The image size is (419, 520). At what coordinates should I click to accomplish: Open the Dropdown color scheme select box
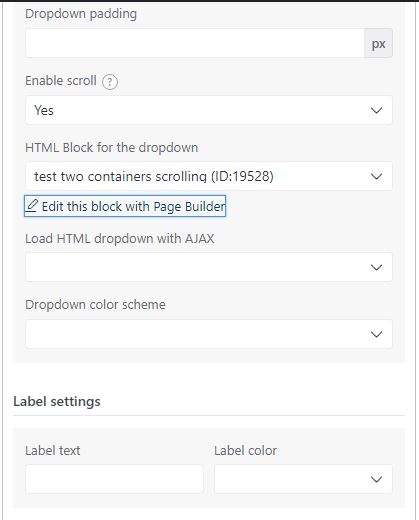pos(209,334)
